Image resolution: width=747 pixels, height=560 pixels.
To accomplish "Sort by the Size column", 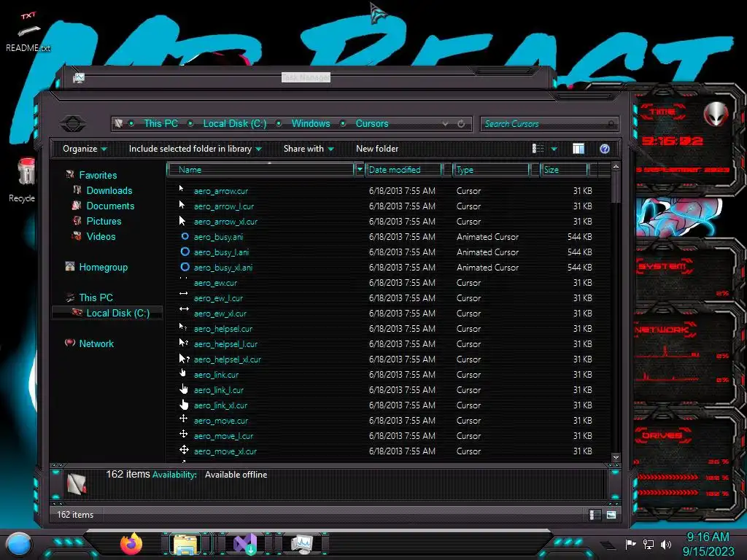I will 564,169.
